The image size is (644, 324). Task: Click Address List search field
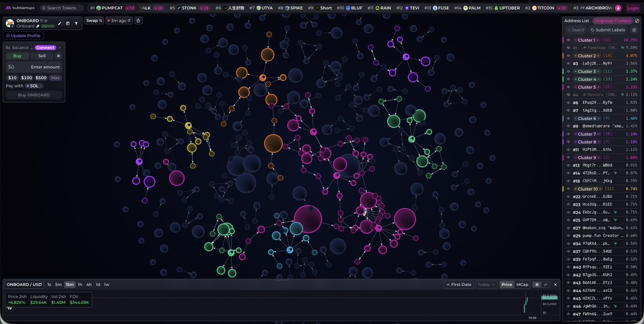(x=575, y=30)
